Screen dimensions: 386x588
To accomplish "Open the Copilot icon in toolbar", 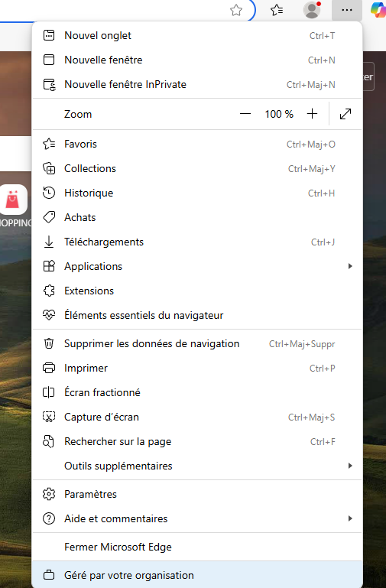I will point(378,10).
